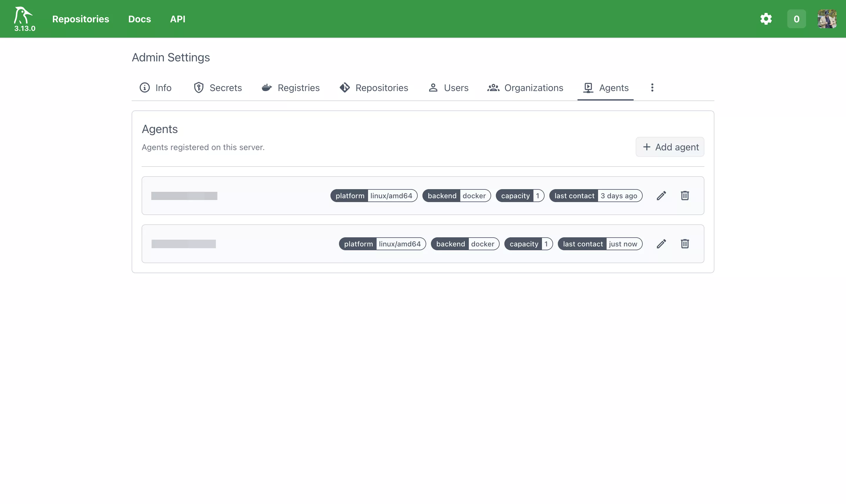Click the capacity 1 badge of first agent

pyautogui.click(x=520, y=196)
